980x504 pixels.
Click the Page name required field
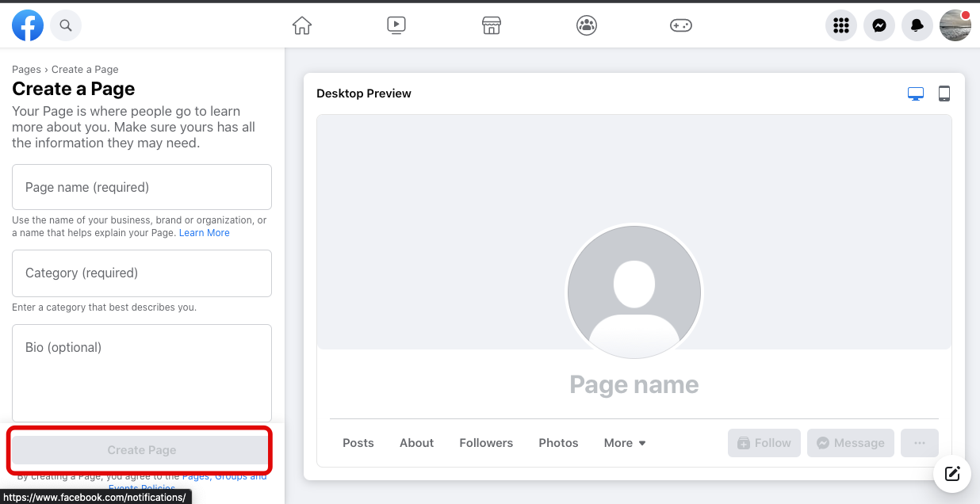coord(142,187)
